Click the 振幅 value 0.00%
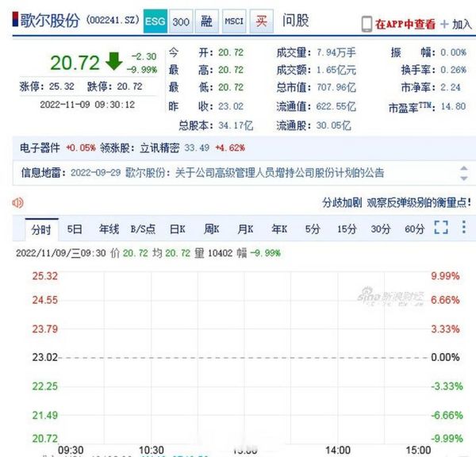476x457 pixels. click(453, 52)
